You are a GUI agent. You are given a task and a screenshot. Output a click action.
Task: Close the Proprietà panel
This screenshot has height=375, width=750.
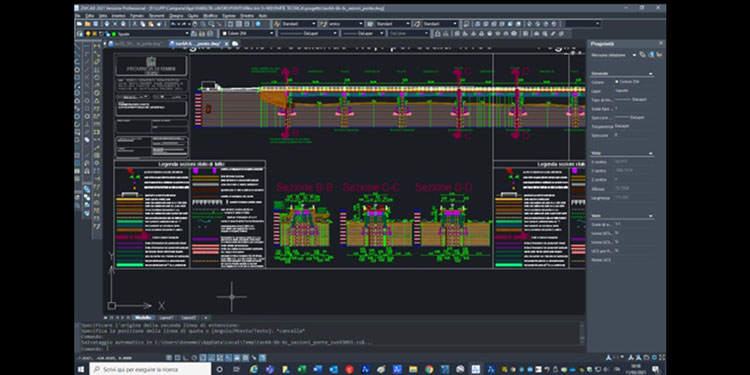tap(661, 43)
